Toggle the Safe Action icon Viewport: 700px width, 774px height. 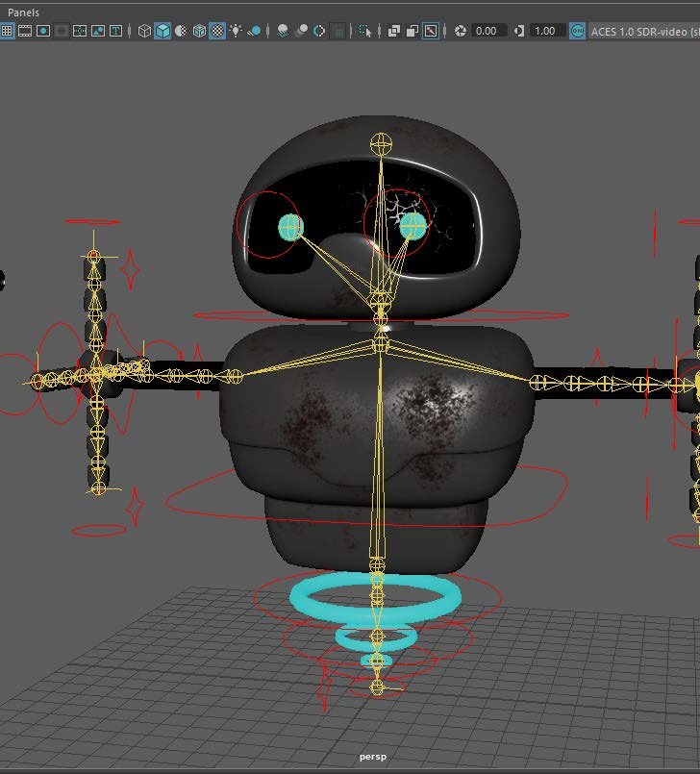click(98, 31)
